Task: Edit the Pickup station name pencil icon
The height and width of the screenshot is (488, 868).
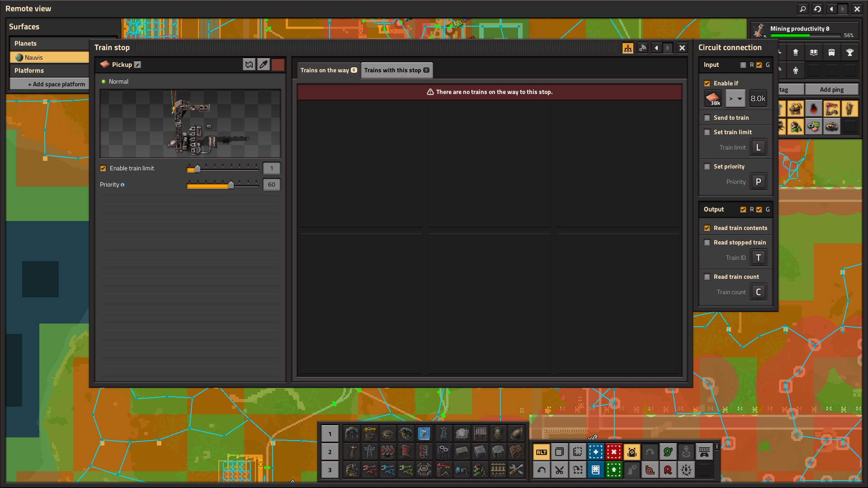Action: (138, 65)
